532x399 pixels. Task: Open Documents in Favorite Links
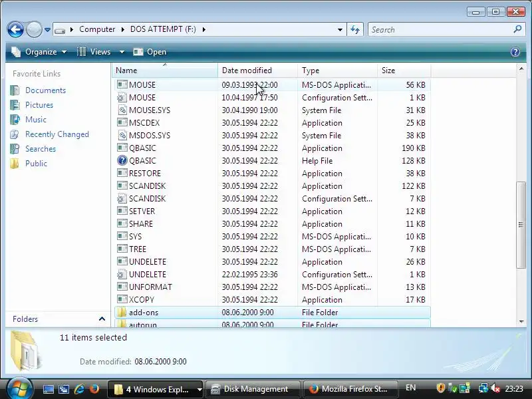[45, 90]
